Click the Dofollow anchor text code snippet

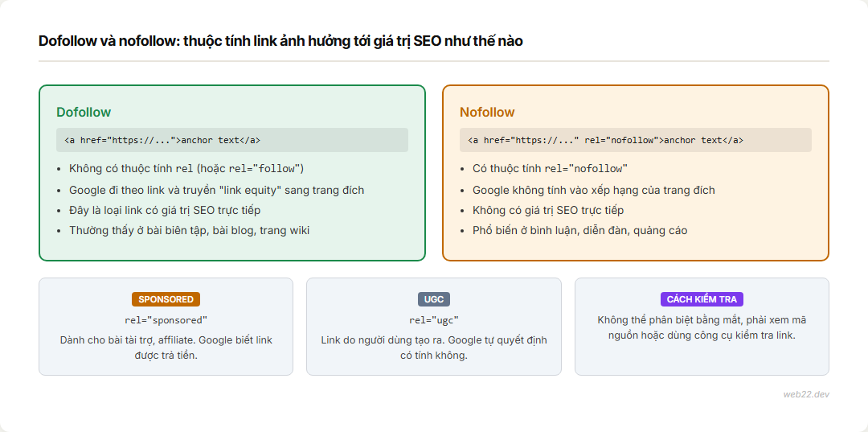[232, 140]
